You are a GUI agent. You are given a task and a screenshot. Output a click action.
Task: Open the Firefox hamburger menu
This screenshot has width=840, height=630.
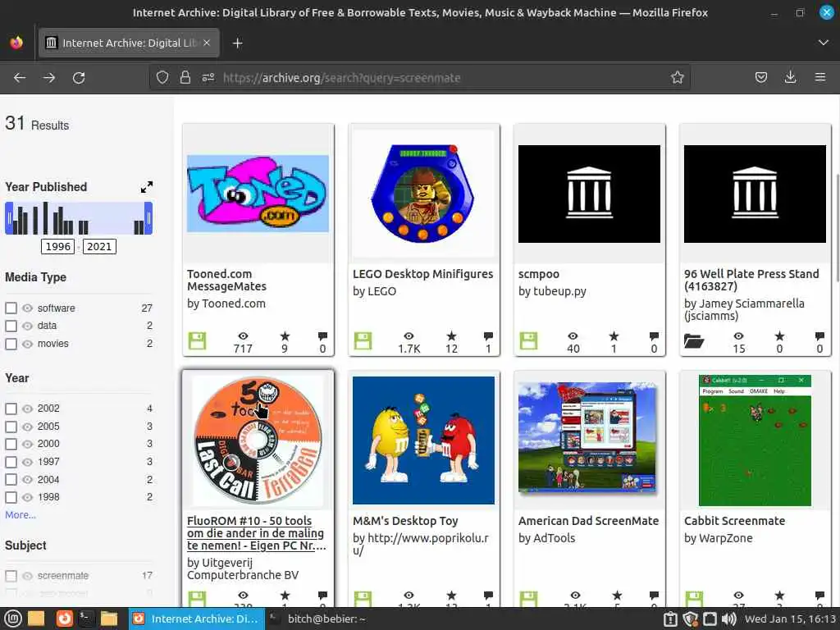pyautogui.click(x=820, y=78)
